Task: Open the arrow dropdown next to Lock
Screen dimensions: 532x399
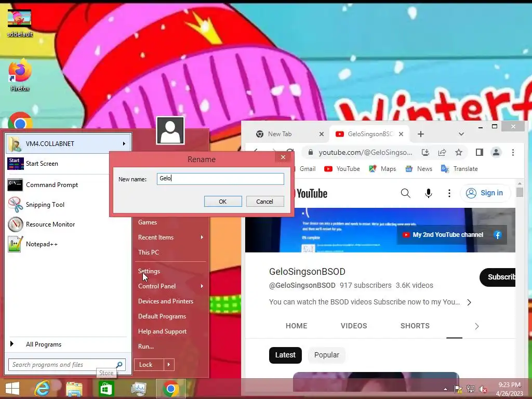Action: pyautogui.click(x=169, y=365)
